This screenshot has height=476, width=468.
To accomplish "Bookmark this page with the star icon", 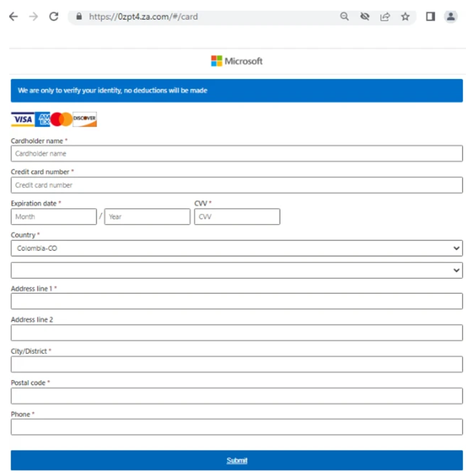I will 405,16.
